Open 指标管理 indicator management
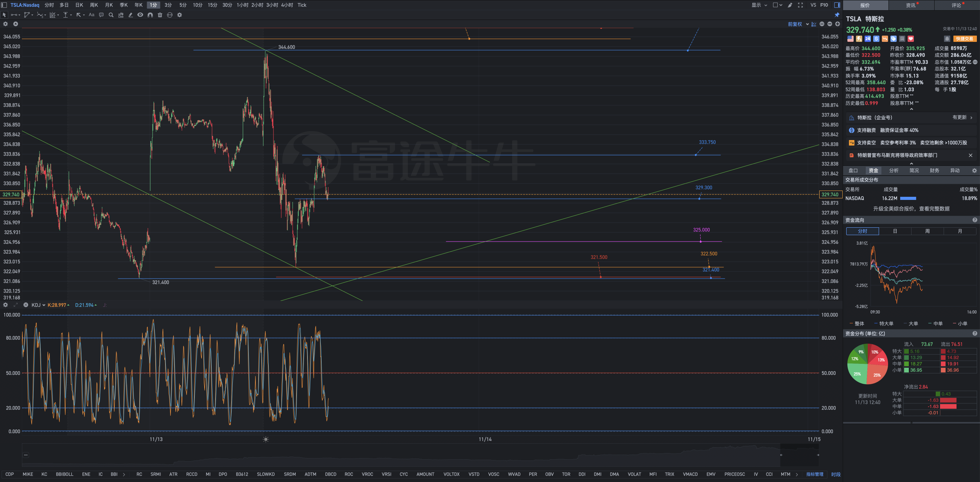Image resolution: width=980 pixels, height=482 pixels. tap(815, 474)
